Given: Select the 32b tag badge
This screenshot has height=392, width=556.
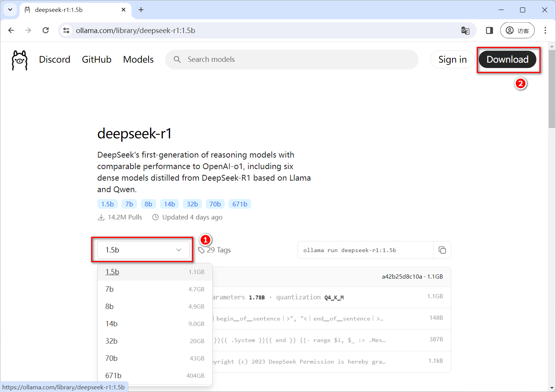Looking at the screenshot, I should tap(192, 204).
